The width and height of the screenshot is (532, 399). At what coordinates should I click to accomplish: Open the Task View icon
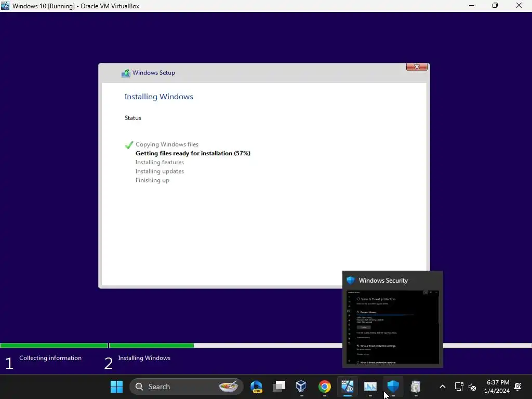point(279,387)
